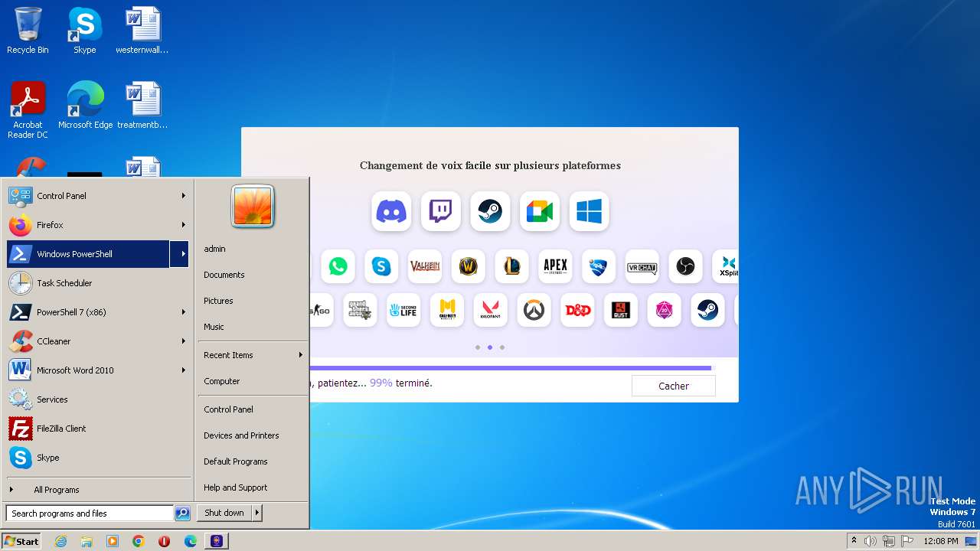Expand the Firefox jump list arrow
This screenshot has width=980, height=551.
pyautogui.click(x=183, y=225)
